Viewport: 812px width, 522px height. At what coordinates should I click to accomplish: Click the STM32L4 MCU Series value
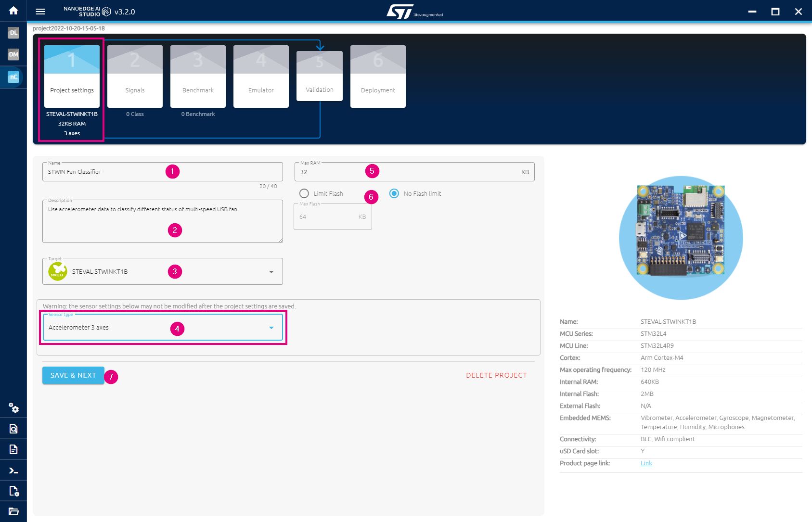[x=653, y=334]
